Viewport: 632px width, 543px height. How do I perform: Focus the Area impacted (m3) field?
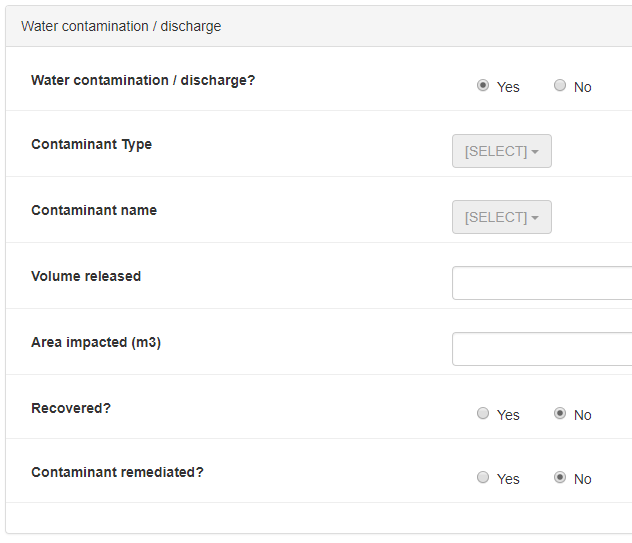tap(541, 349)
